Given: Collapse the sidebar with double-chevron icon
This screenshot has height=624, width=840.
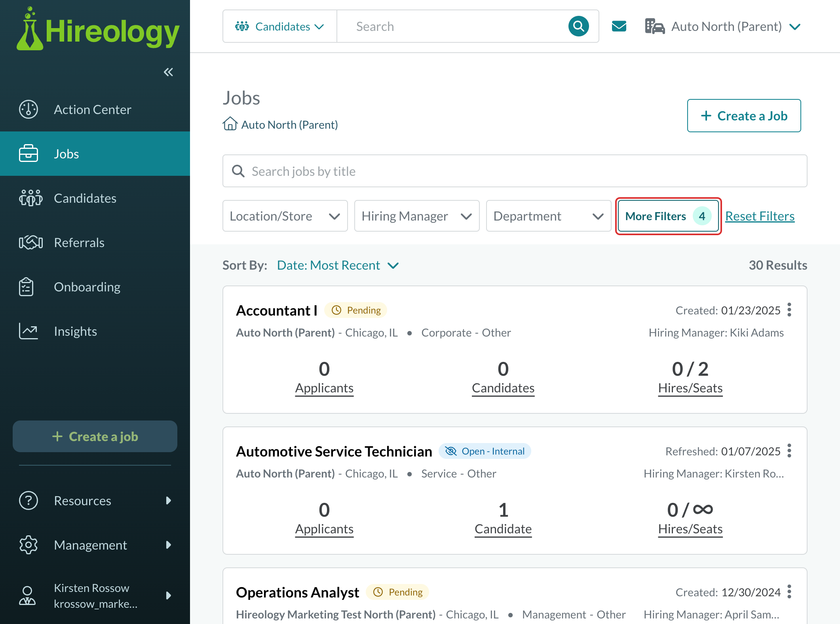Looking at the screenshot, I should (x=168, y=72).
